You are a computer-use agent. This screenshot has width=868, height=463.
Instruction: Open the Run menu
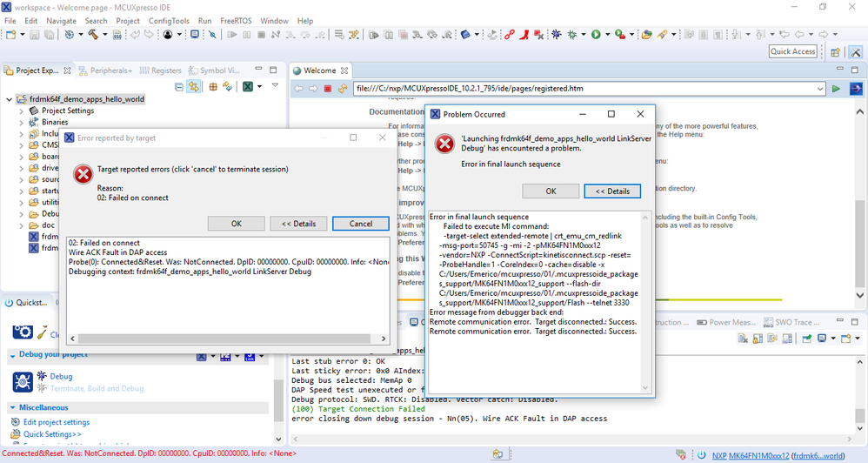(x=204, y=21)
